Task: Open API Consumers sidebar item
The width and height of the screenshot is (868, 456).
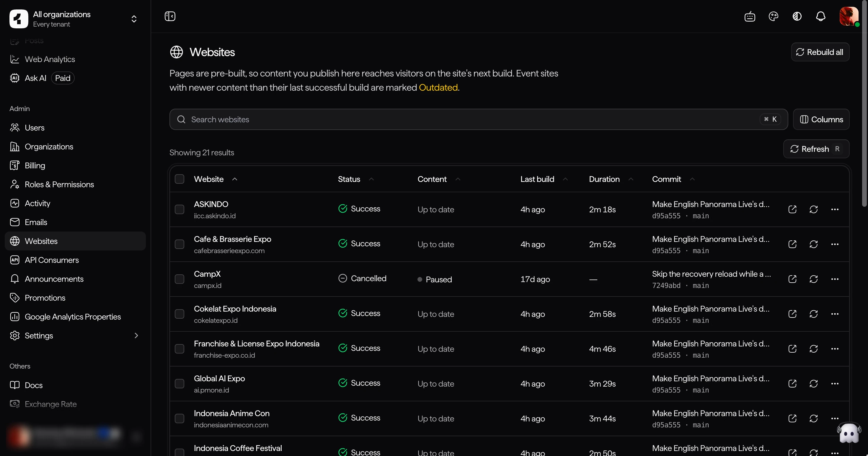Action: click(75, 260)
